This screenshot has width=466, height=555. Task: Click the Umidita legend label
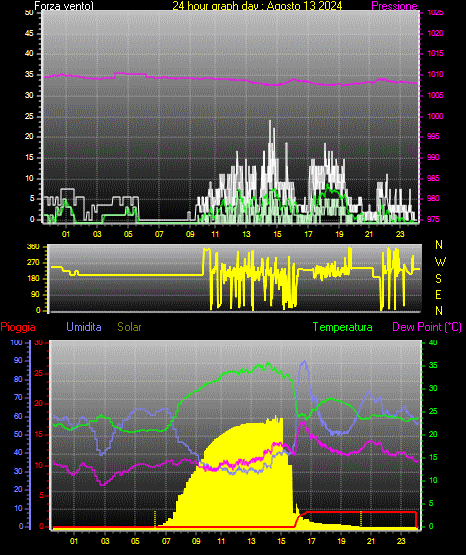pyautogui.click(x=84, y=327)
